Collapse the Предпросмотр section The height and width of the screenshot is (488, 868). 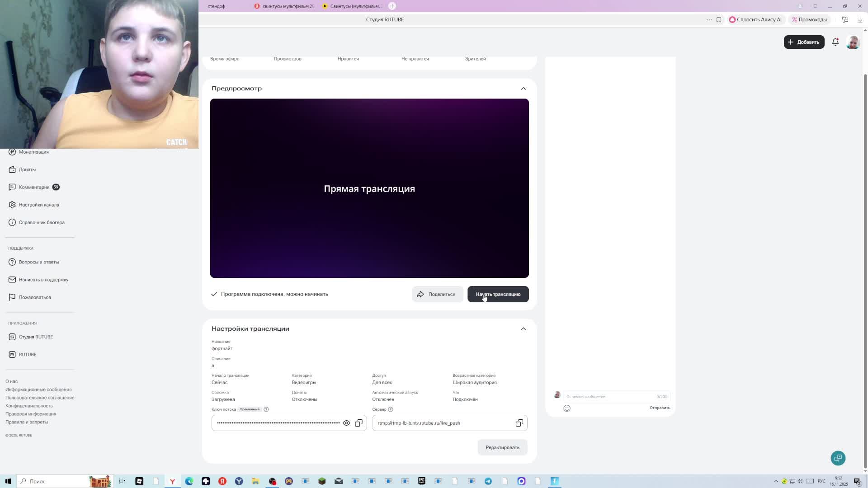pyautogui.click(x=523, y=89)
